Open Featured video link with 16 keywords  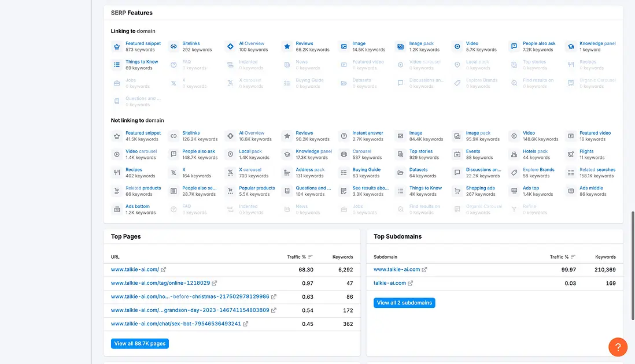595,133
